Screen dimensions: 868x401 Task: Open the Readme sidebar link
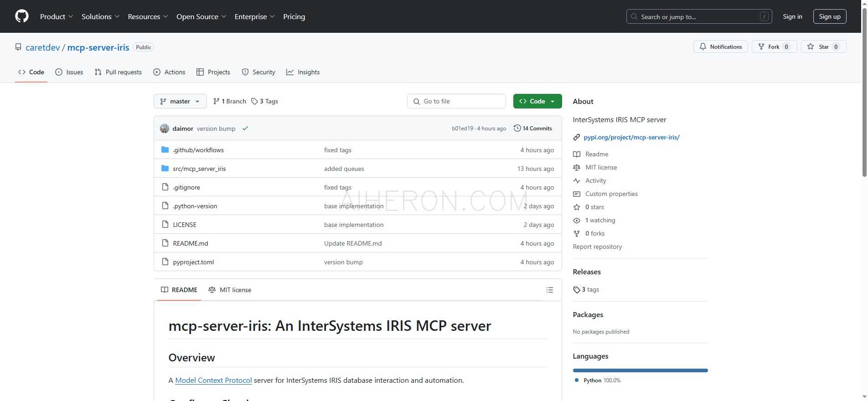pos(597,154)
